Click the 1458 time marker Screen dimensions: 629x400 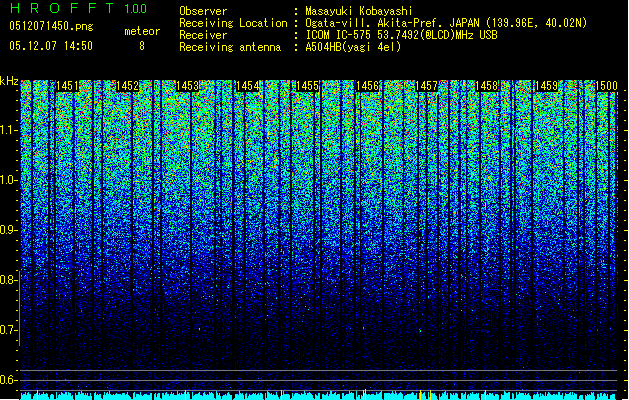487,86
